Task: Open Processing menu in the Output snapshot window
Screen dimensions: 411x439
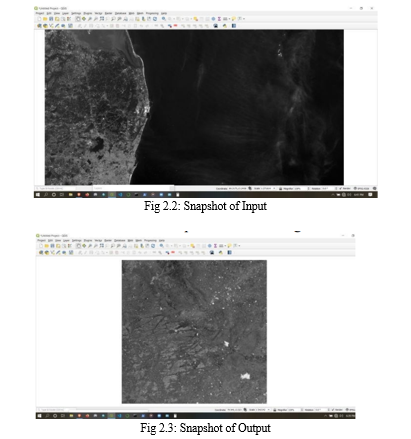Action: pos(150,240)
